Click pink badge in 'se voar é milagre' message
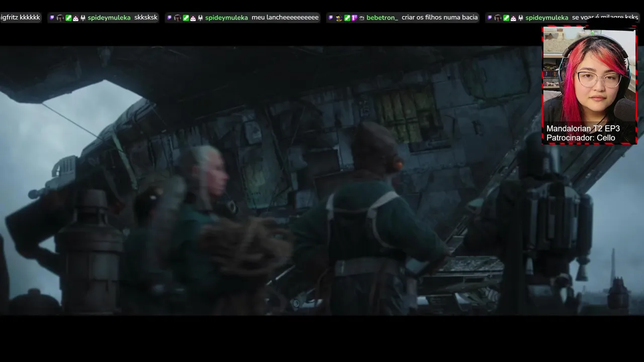The height and width of the screenshot is (362, 644). click(513, 18)
